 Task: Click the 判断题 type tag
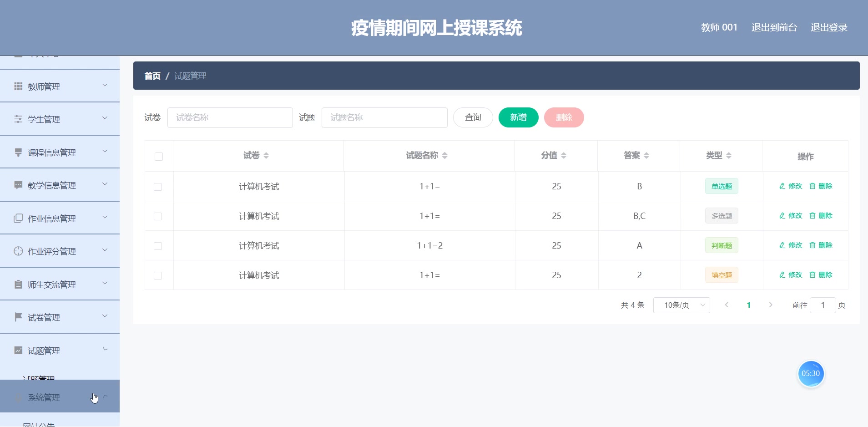pyautogui.click(x=722, y=245)
